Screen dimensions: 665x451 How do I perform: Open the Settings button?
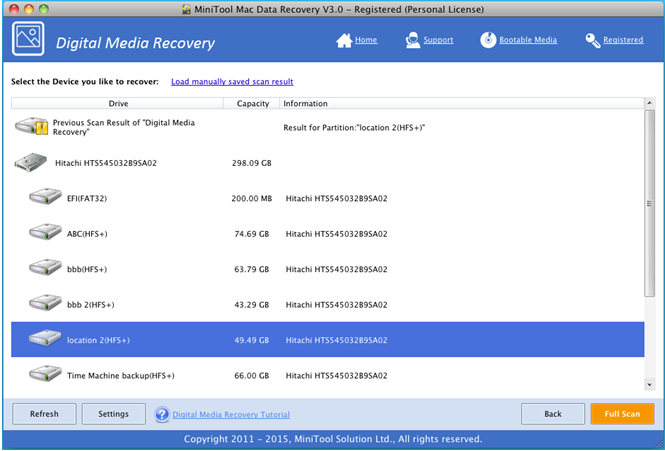[x=113, y=414]
